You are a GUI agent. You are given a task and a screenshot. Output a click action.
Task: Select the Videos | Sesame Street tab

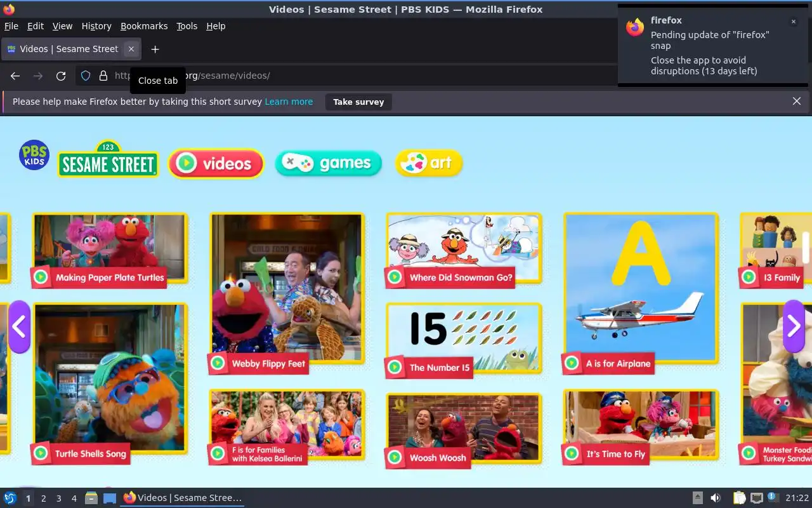(x=70, y=49)
